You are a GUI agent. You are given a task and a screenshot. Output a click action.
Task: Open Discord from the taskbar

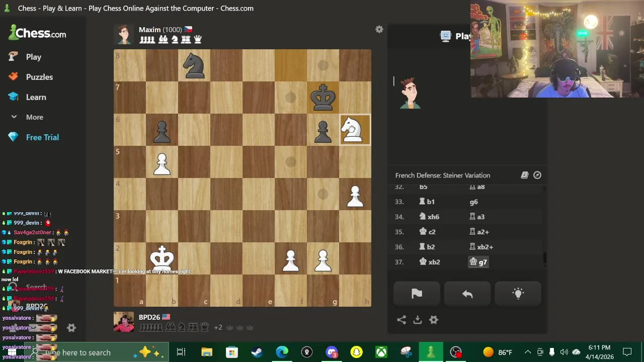(x=332, y=352)
